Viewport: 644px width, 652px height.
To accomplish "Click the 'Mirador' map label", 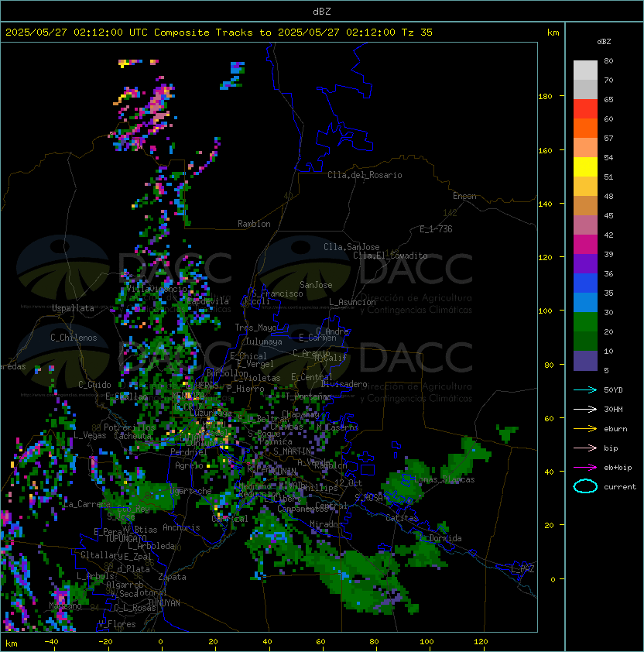I will coord(327,524).
